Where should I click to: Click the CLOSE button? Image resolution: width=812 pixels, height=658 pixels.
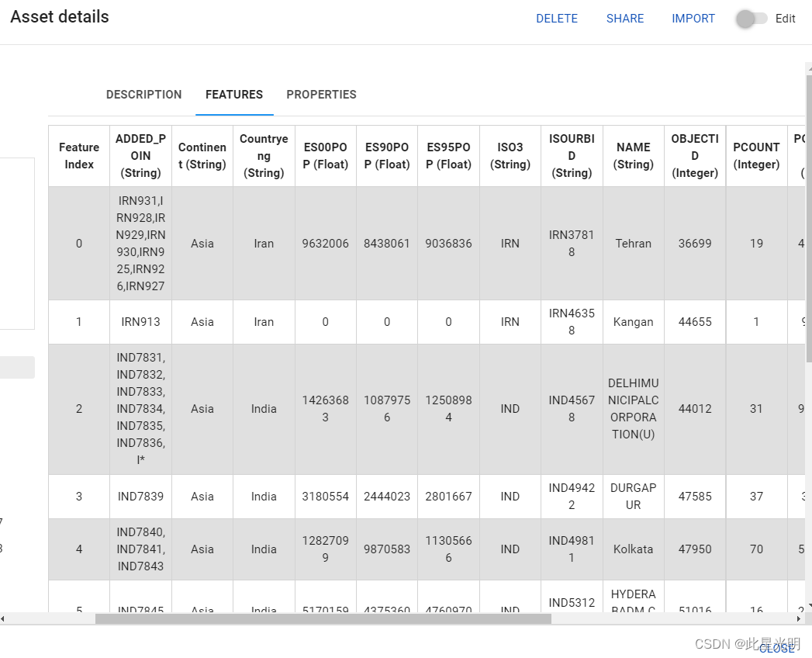pos(777,648)
